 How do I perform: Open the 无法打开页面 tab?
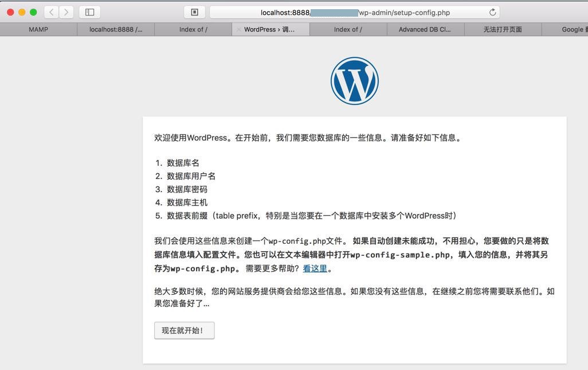point(503,29)
